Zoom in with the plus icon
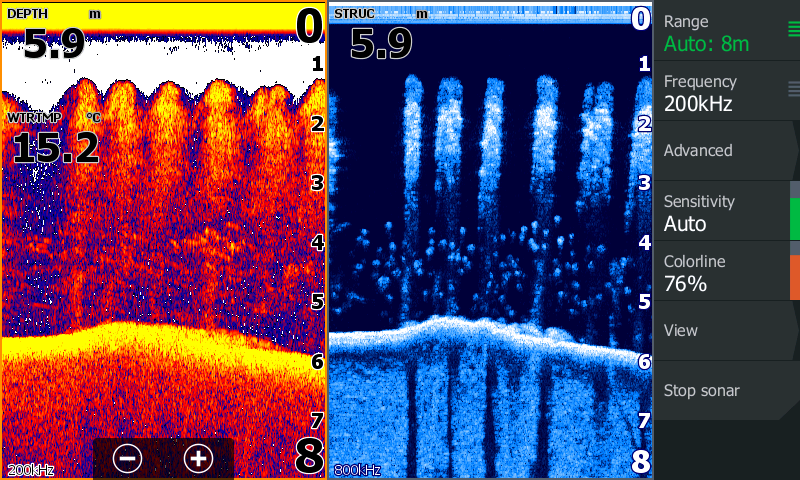 199,458
